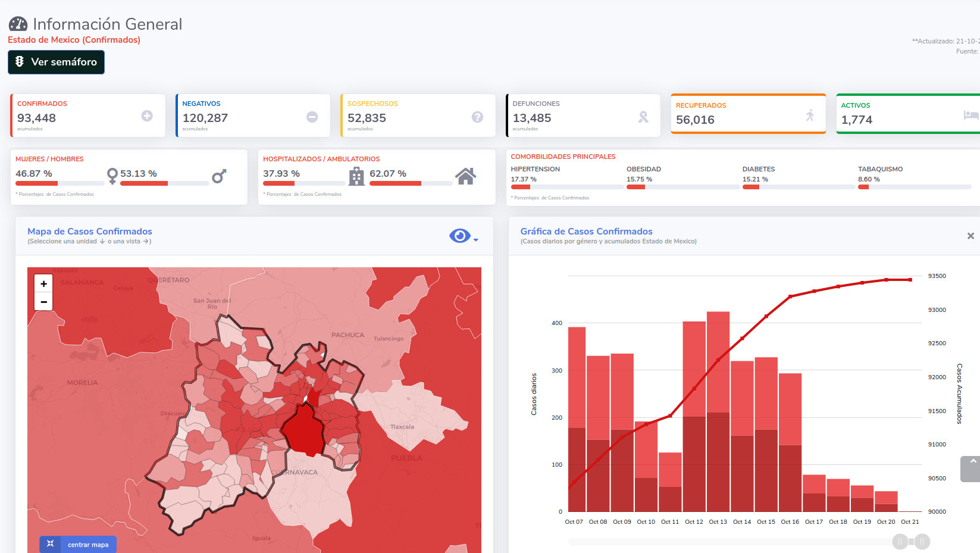Click the CONFIRMADOS value 93,448
Image resolution: width=980 pixels, height=553 pixels.
[36, 118]
